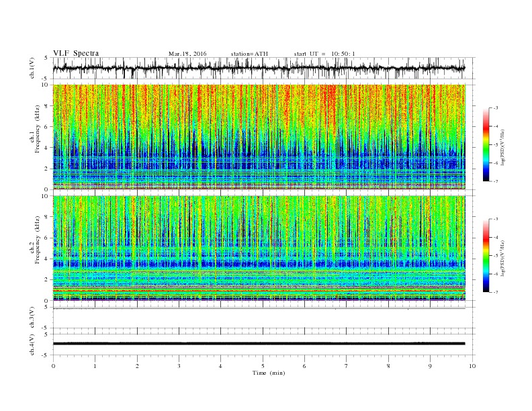Screen dimensions: 532x411
Task: Click the ch.2 color scale bar
Action: pyautogui.click(x=486, y=255)
